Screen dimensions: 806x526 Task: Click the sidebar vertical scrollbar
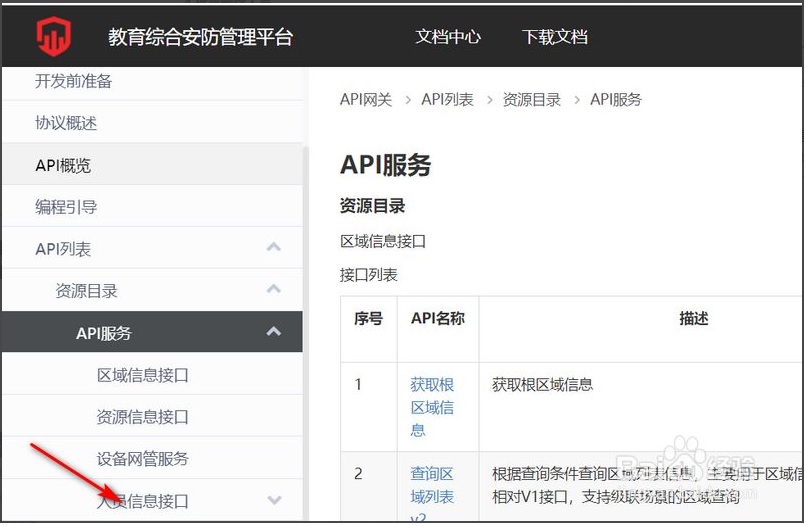tap(306, 334)
